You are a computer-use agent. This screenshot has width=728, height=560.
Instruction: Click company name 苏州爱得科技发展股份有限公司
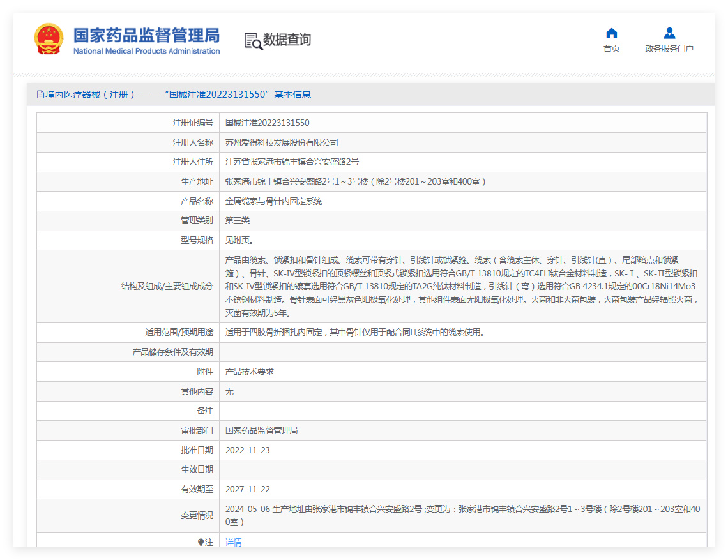(282, 142)
